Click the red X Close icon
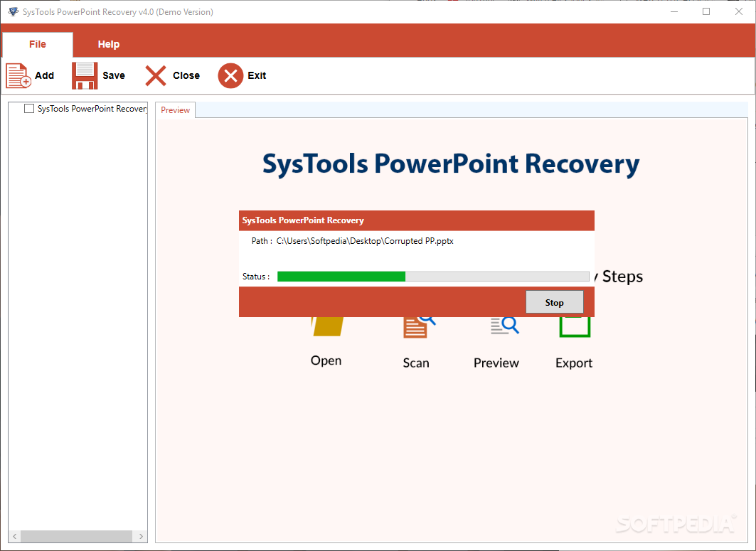This screenshot has height=551, width=756. pyautogui.click(x=155, y=75)
